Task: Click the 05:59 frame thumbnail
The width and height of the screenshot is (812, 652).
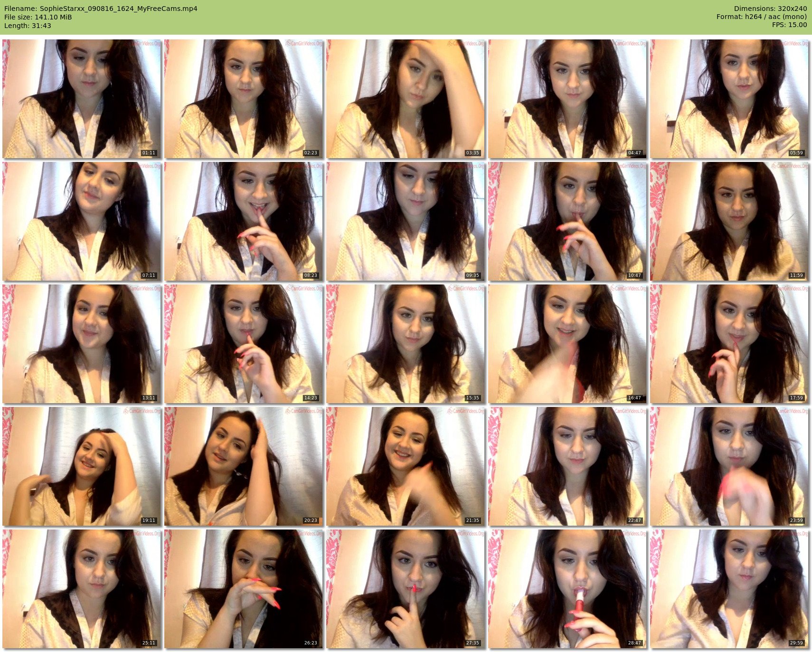Action: point(729,99)
